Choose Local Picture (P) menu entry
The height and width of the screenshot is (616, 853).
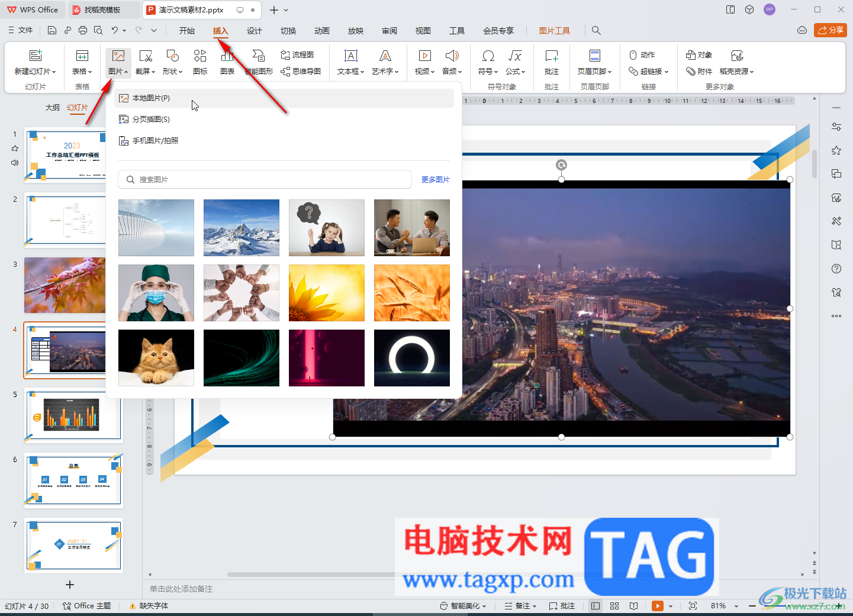[x=284, y=98]
